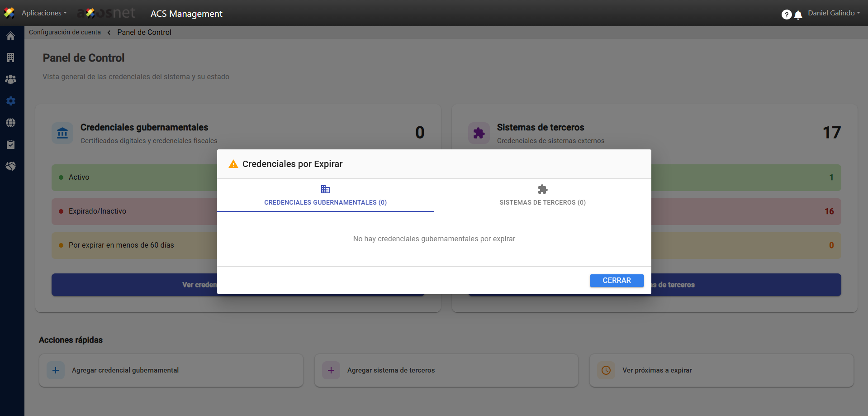
Task: Click the home icon in the sidebar
Action: coord(10,36)
